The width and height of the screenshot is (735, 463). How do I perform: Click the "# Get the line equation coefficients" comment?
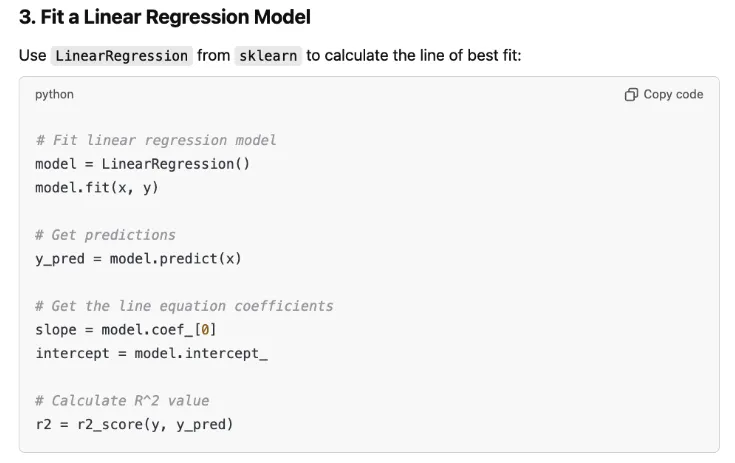point(184,306)
